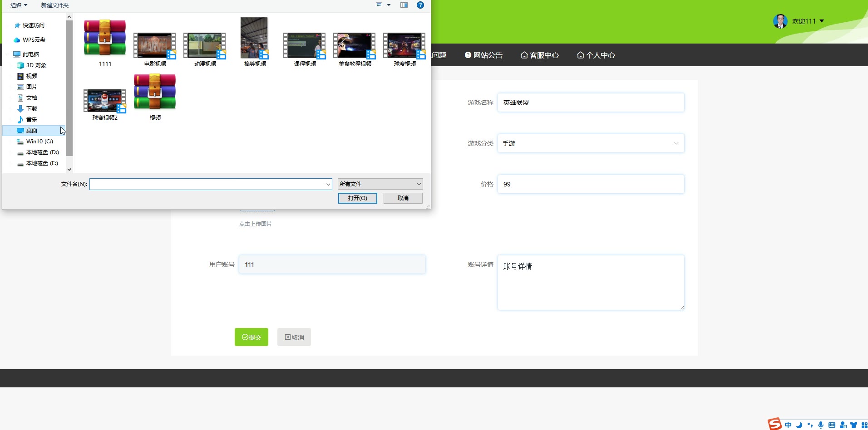
Task: Select the 搞笑视频 video file
Action: pos(255,42)
